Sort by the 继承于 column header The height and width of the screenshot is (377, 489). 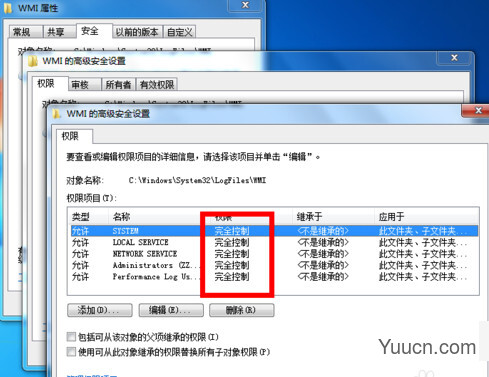333,217
